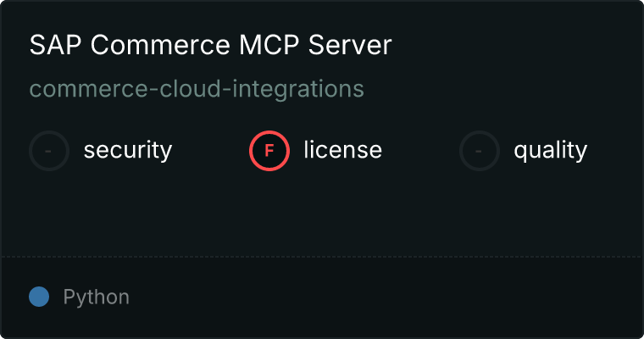Click the dash inside the quality badge
644x339 pixels.
480,151
